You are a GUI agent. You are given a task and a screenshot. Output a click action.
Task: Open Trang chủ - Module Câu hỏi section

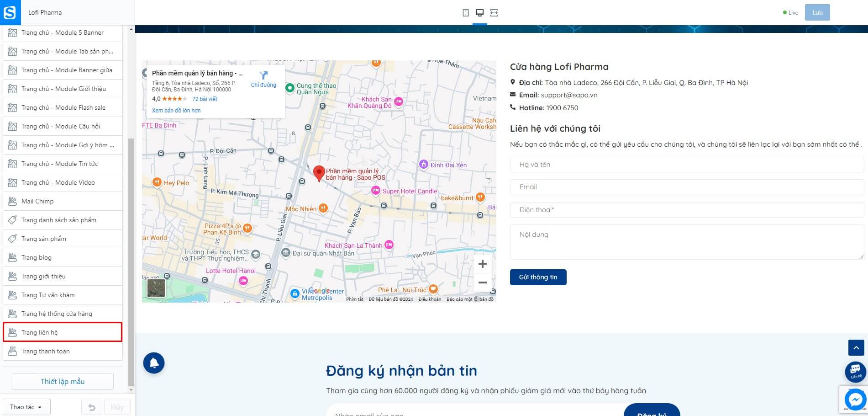click(63, 126)
